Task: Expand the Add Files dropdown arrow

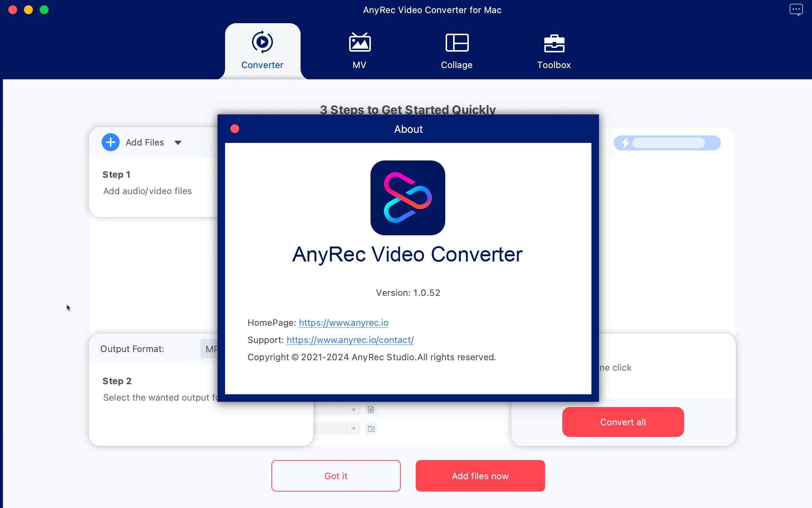Action: point(178,143)
